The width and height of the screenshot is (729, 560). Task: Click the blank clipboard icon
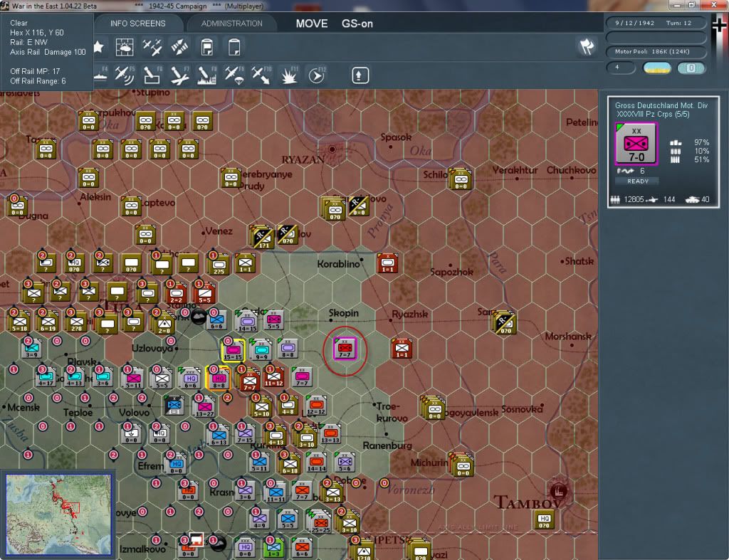234,47
